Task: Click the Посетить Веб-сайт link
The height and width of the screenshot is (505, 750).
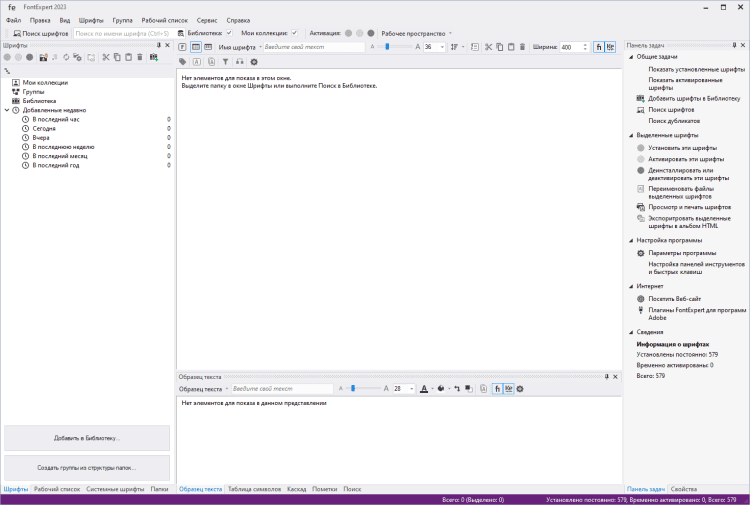Action: click(x=674, y=299)
